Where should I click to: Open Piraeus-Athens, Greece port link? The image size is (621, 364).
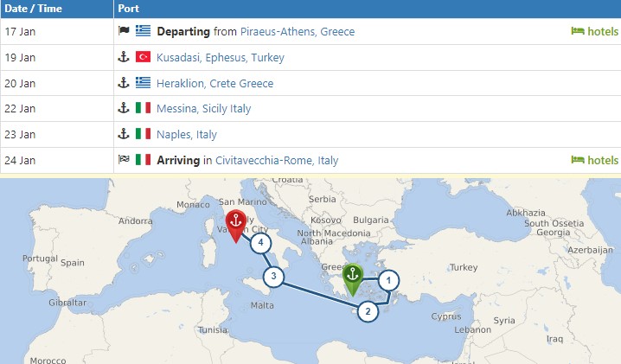[x=297, y=31]
